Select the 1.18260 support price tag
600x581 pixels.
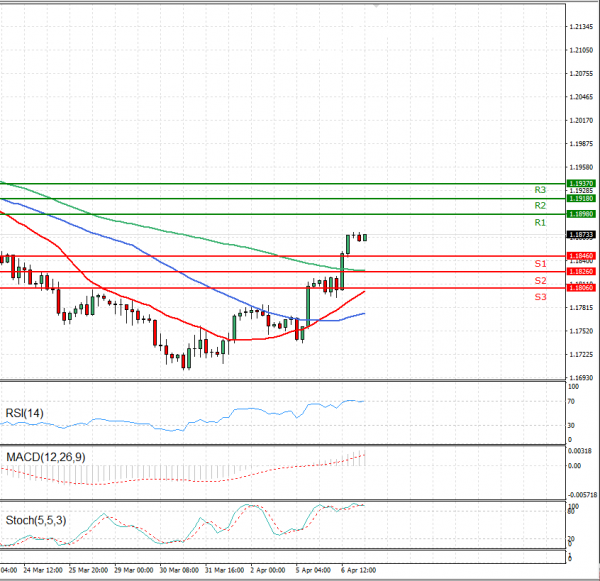(581, 271)
